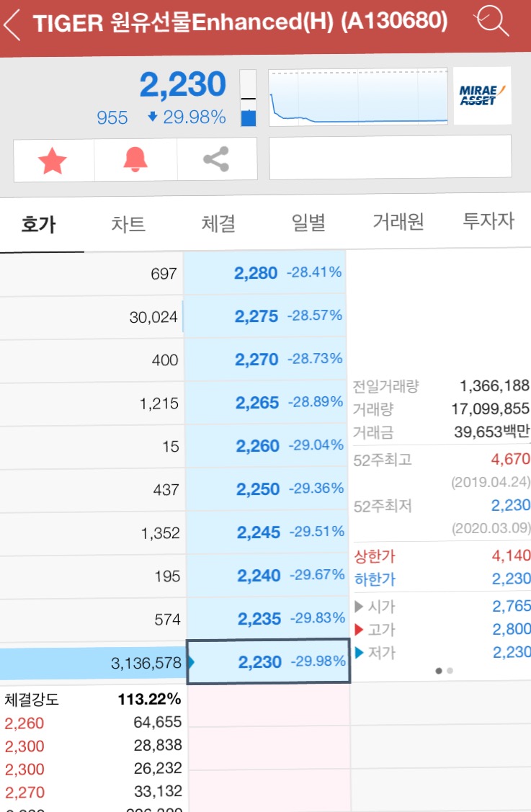531x812 pixels.
Task: Select the highlighted 2,230 -29.98% cell
Action: pos(268,661)
